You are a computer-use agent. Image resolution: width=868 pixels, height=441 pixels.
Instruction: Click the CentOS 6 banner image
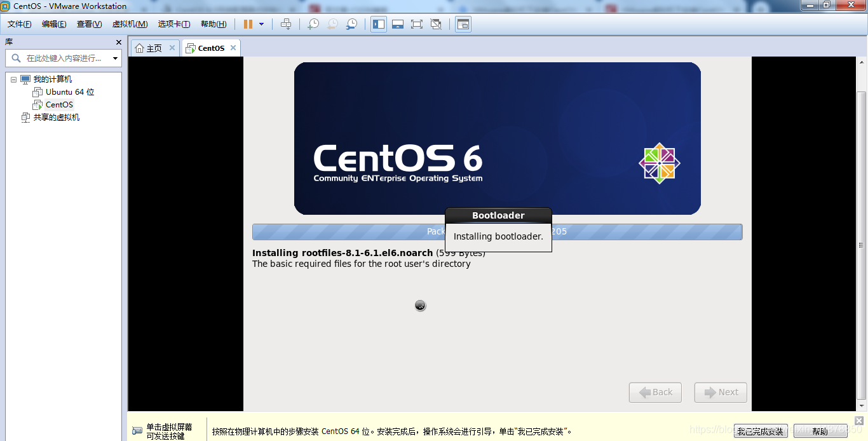497,139
